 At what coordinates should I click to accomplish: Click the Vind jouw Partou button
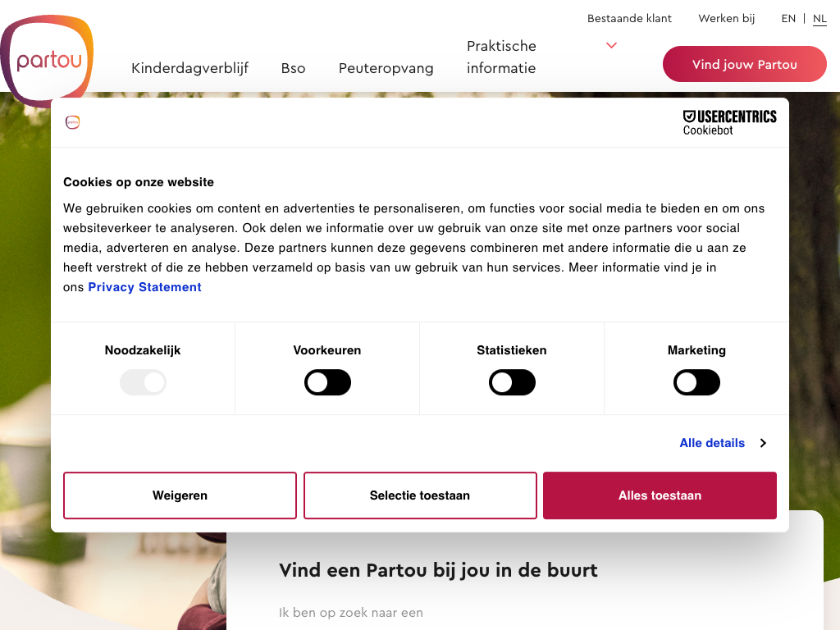(x=744, y=64)
